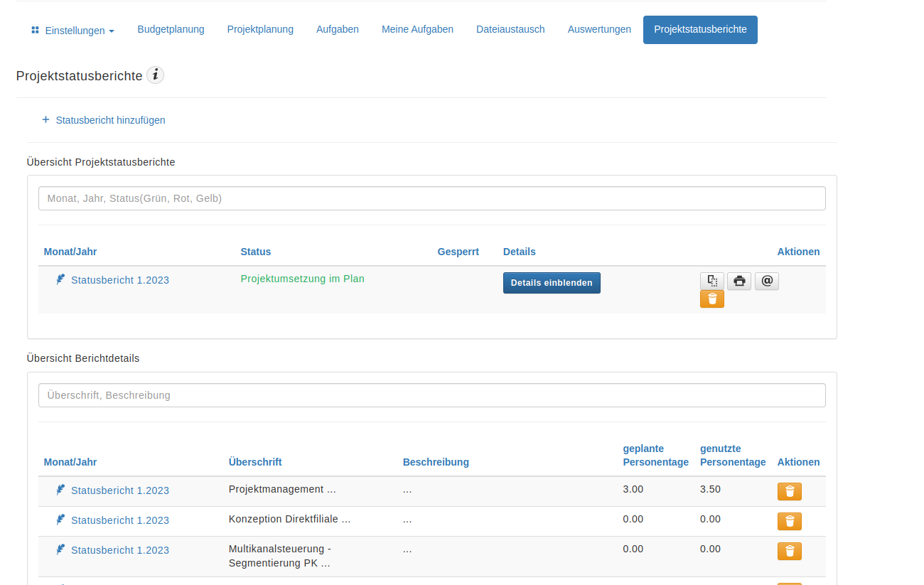This screenshot has height=585, width=924.
Task: Delete Statusbericht 1.2023 with trash icon
Action: pos(712,299)
